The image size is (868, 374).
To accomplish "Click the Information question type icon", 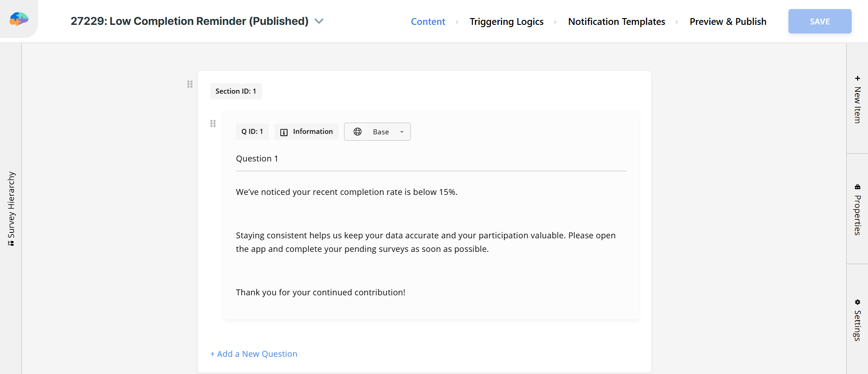I will tap(284, 132).
